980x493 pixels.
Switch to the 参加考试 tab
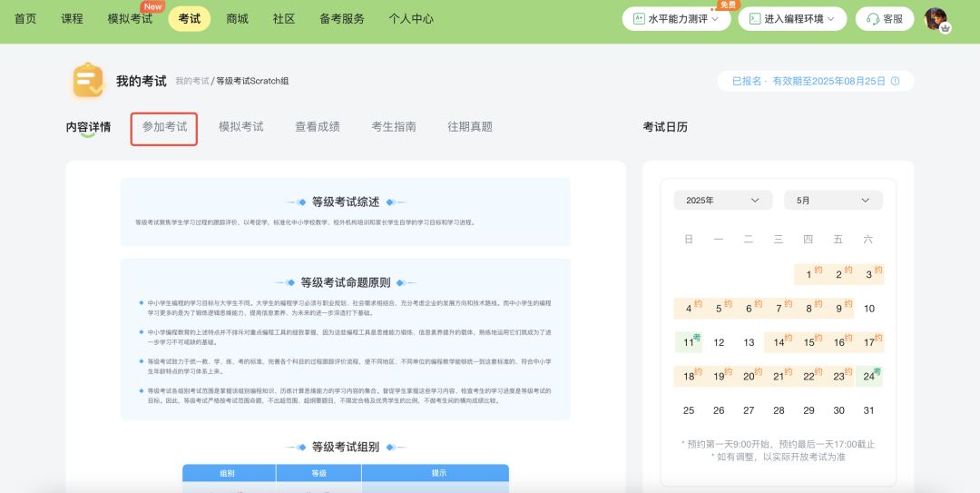point(164,127)
